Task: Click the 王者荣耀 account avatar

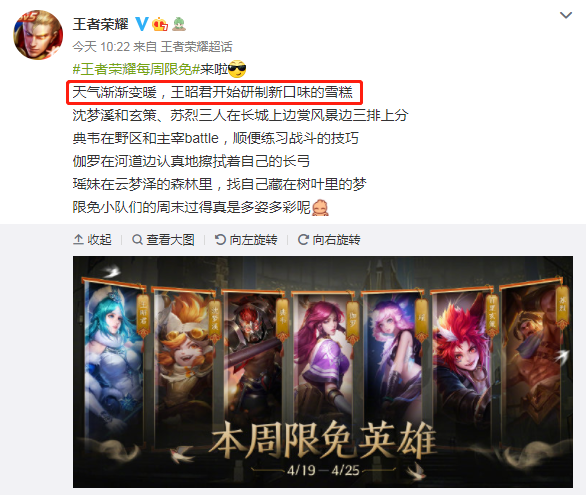Action: (38, 35)
